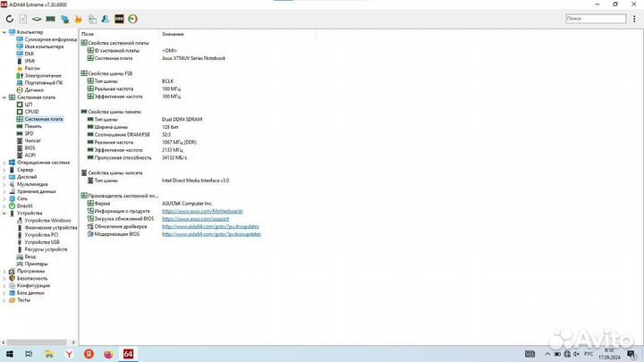Open AIDA64 icon in Windows taskbar

(x=128, y=353)
